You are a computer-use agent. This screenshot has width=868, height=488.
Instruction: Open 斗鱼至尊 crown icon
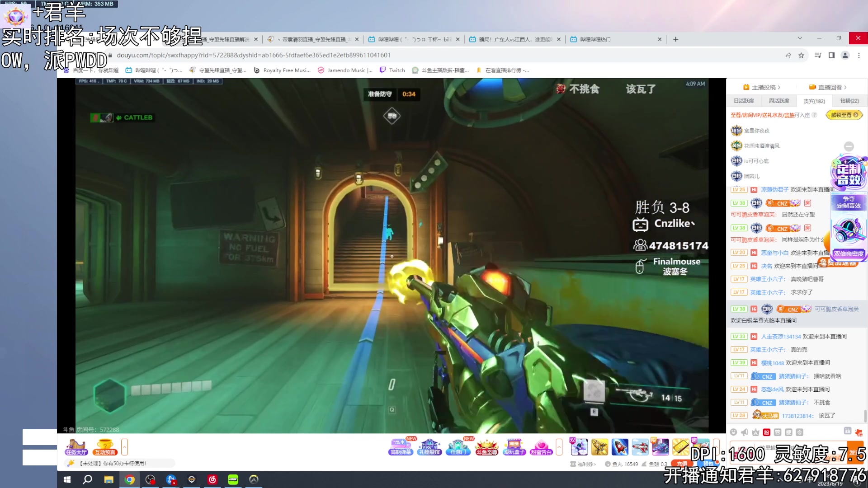[x=486, y=446]
